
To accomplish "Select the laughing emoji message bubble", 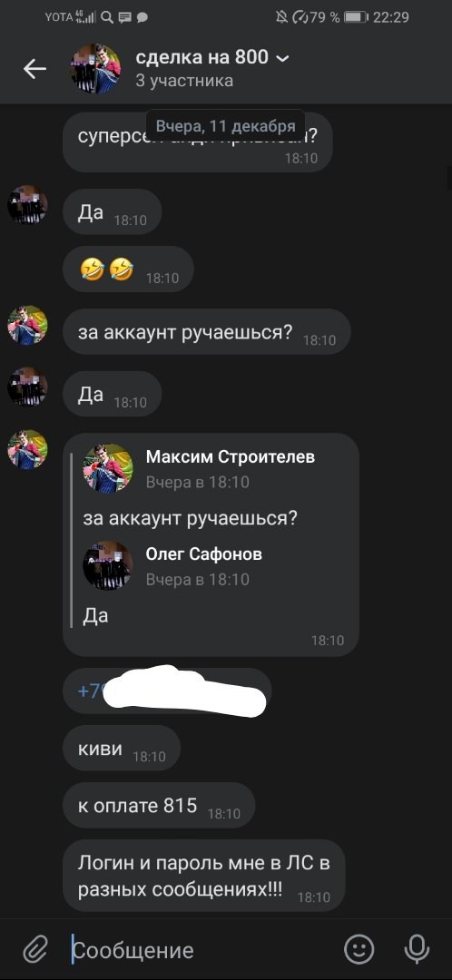I will point(128,269).
